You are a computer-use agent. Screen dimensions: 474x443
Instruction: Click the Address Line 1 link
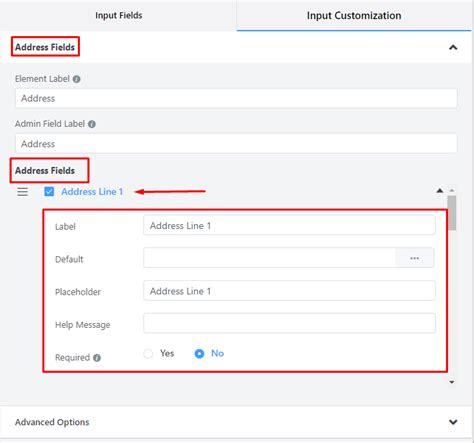pyautogui.click(x=92, y=192)
